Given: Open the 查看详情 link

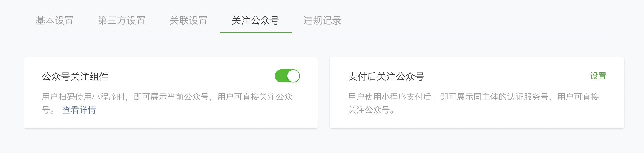Looking at the screenshot, I should (79, 110).
